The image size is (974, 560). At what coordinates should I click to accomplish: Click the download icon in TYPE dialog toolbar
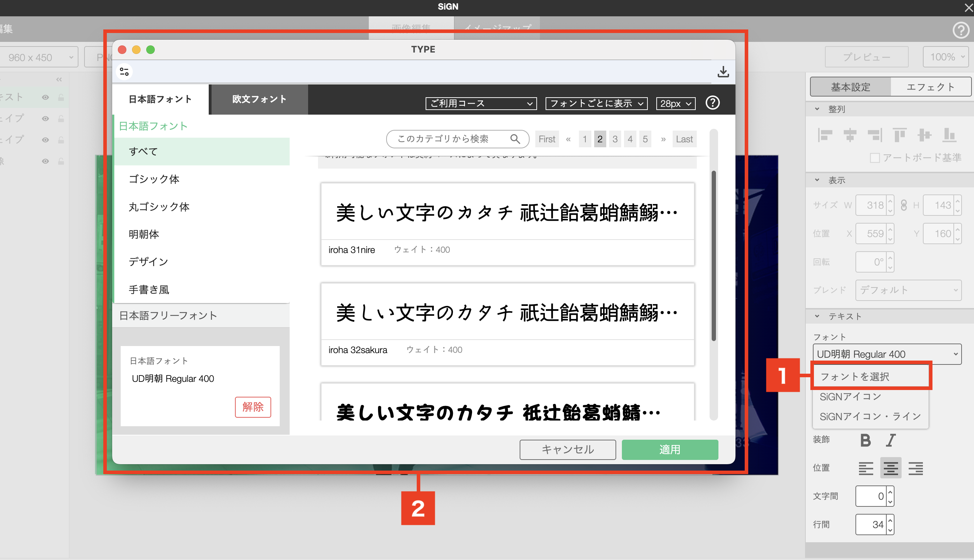coord(723,72)
